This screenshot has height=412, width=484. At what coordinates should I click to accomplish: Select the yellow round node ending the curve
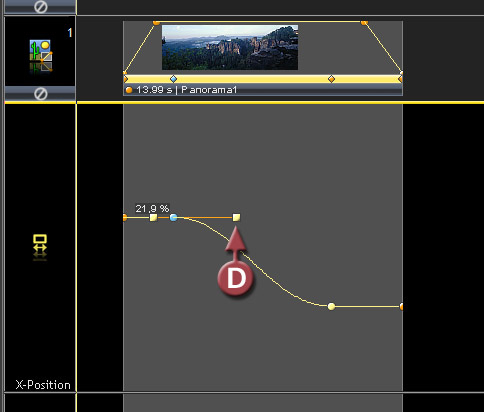click(331, 306)
